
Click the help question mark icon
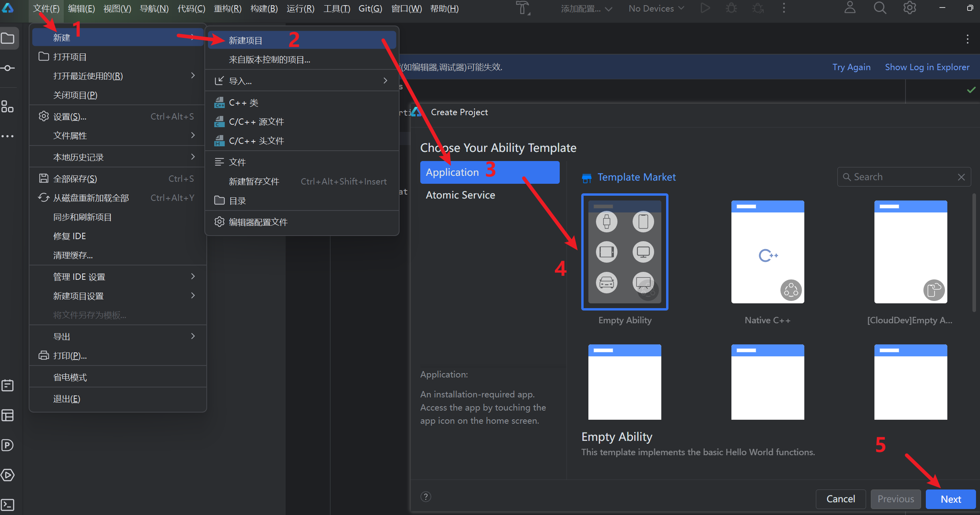[426, 497]
